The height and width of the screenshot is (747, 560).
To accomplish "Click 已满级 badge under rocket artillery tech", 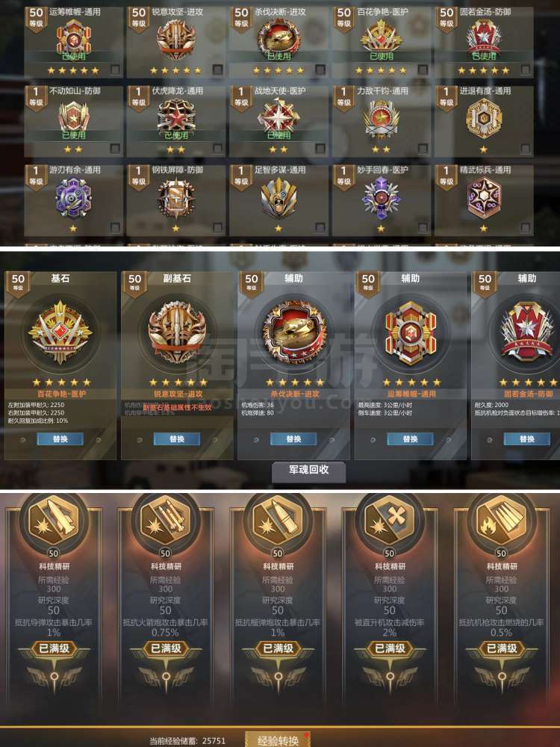I will (165, 648).
